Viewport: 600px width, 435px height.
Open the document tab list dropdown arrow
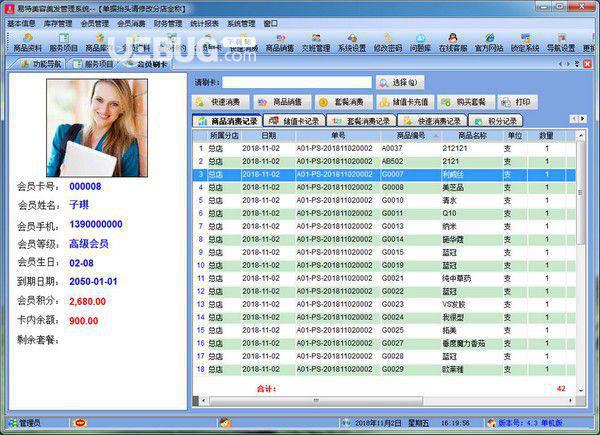577,64
